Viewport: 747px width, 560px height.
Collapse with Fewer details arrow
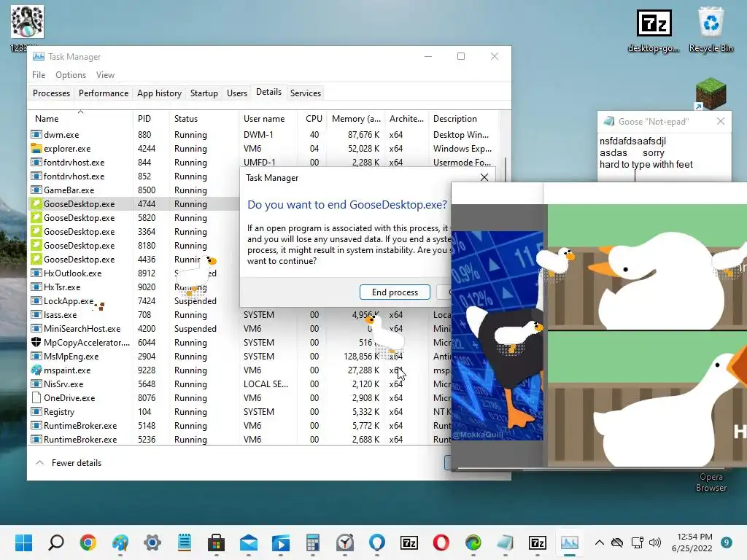pos(40,463)
